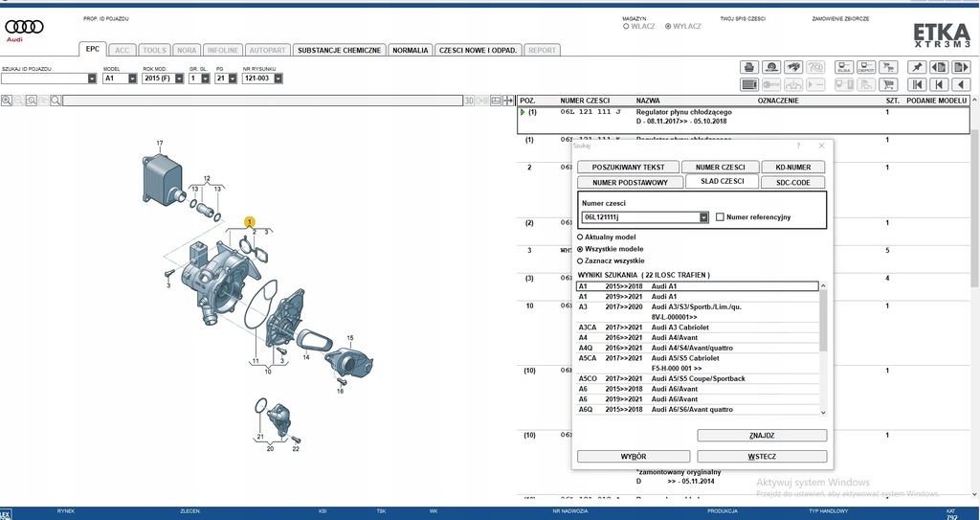Select result A5CO Audi A5/S5 Coupe/Sportback
This screenshot has height=520, width=980.
tap(697, 378)
